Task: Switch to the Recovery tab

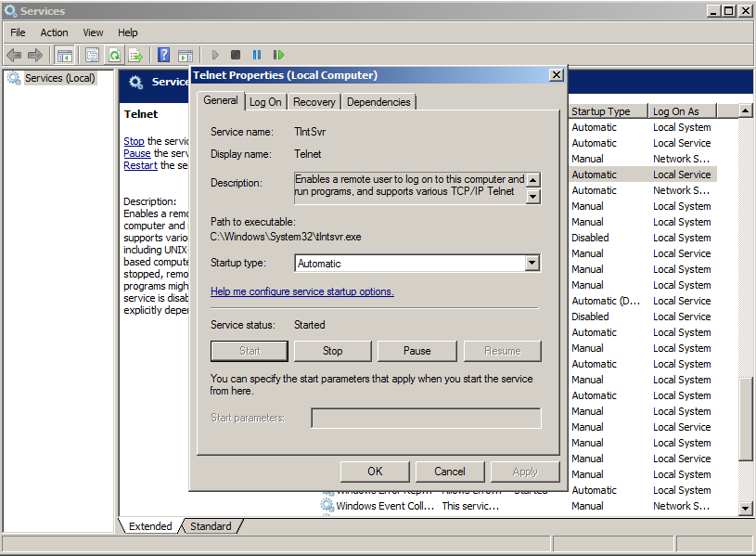Action: [314, 102]
